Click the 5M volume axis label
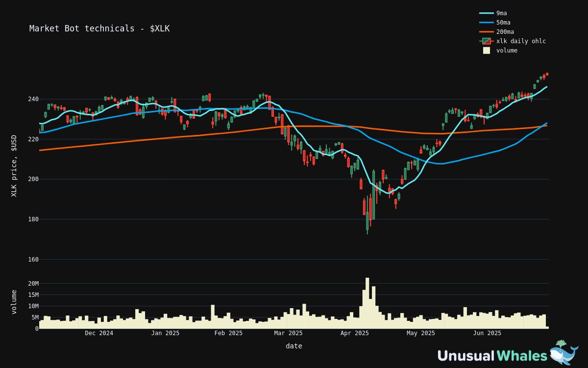The width and height of the screenshot is (588, 368). [35, 317]
